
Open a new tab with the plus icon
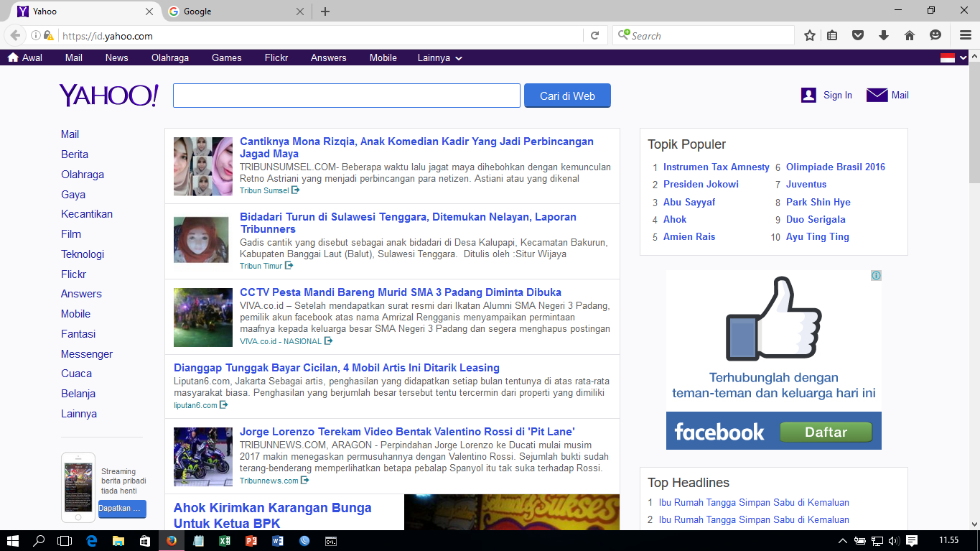point(325,11)
